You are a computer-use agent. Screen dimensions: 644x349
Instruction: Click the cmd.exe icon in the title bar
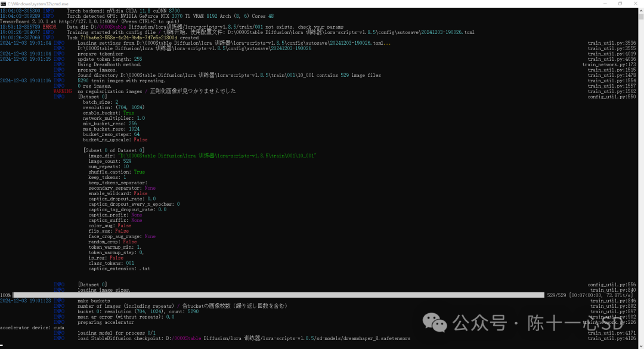point(4,4)
